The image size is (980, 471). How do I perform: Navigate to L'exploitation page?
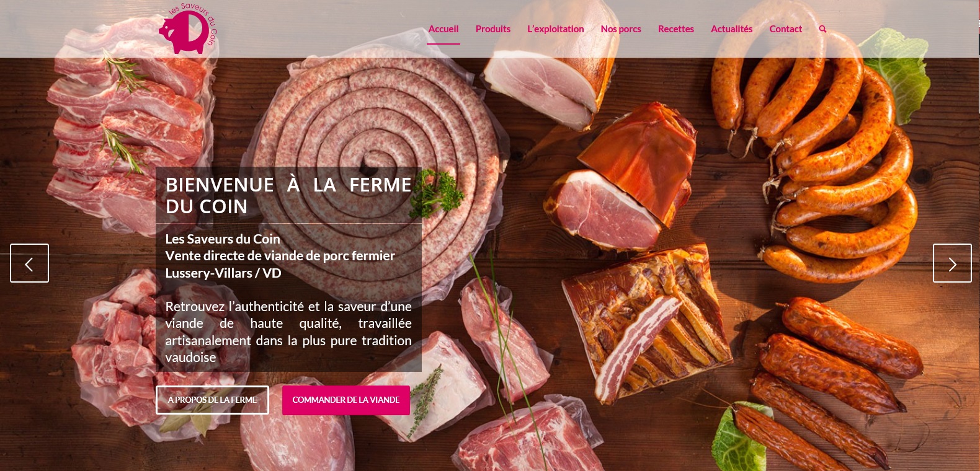pos(556,29)
